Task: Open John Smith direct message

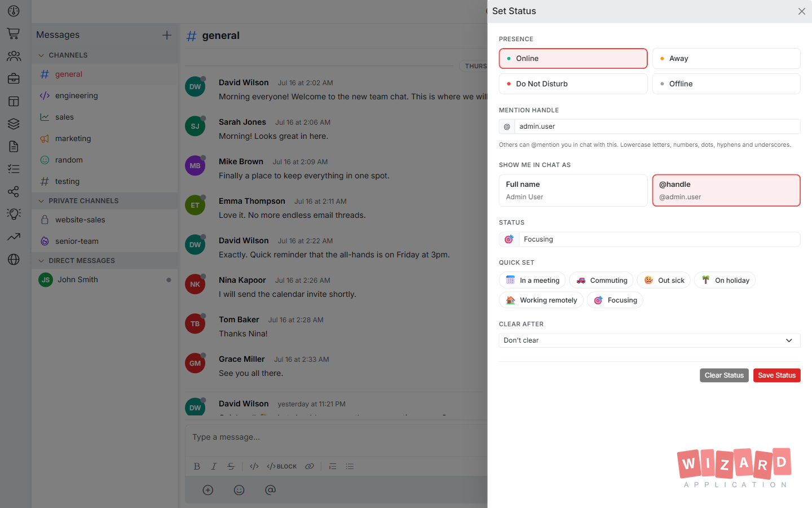Action: pyautogui.click(x=105, y=279)
